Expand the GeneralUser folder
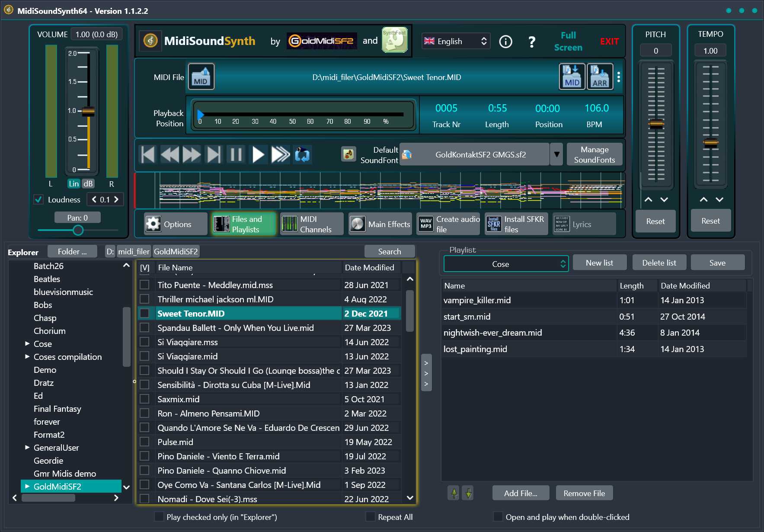The width and height of the screenshot is (764, 532). tap(27, 447)
